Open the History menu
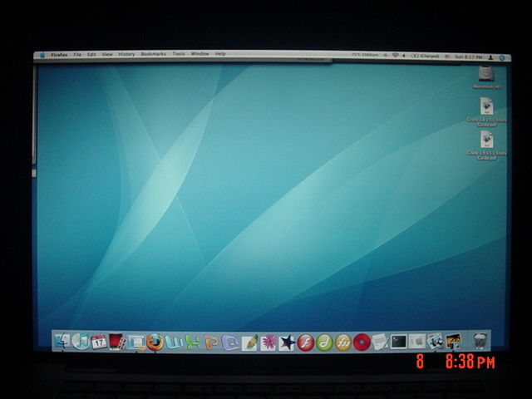The image size is (532, 399). [x=126, y=54]
